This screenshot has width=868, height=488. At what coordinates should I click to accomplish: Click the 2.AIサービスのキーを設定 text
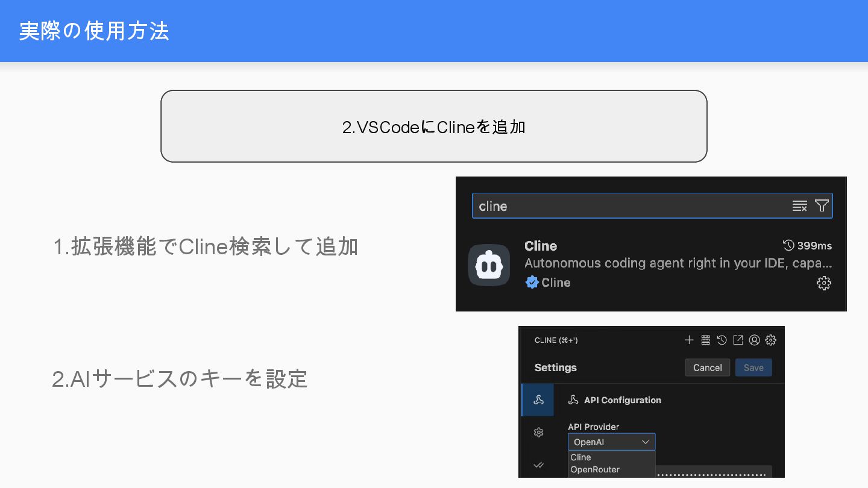click(180, 379)
